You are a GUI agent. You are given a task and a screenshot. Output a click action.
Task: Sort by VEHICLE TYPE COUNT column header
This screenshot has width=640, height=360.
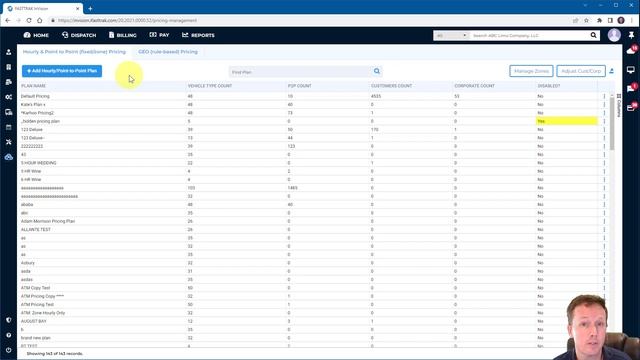[210, 86]
